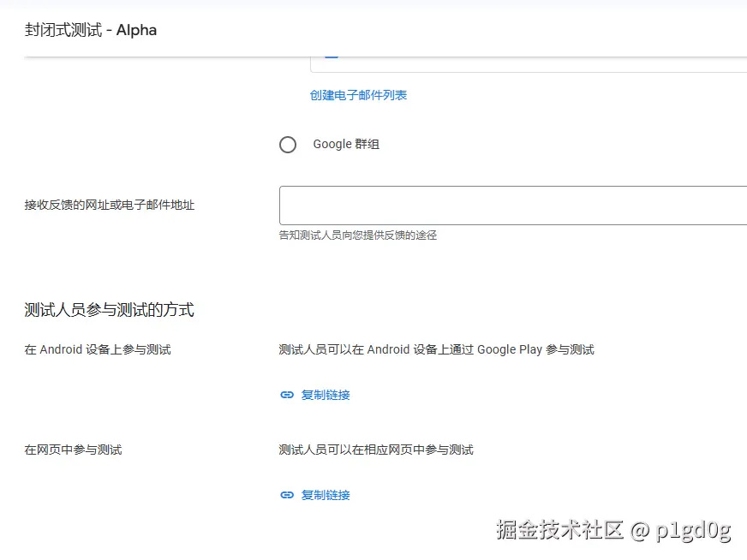The width and height of the screenshot is (747, 560).
Task: Click the 测试人员可以在相应网页中参与测试 description
Action: [376, 450]
